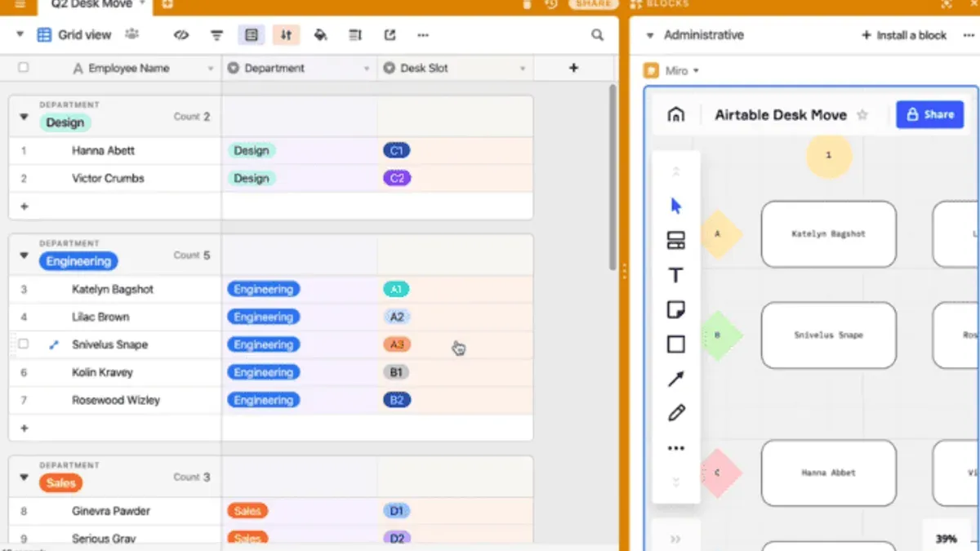Viewport: 980px width, 551px height.
Task: Select the Miro pen tool
Action: click(676, 413)
